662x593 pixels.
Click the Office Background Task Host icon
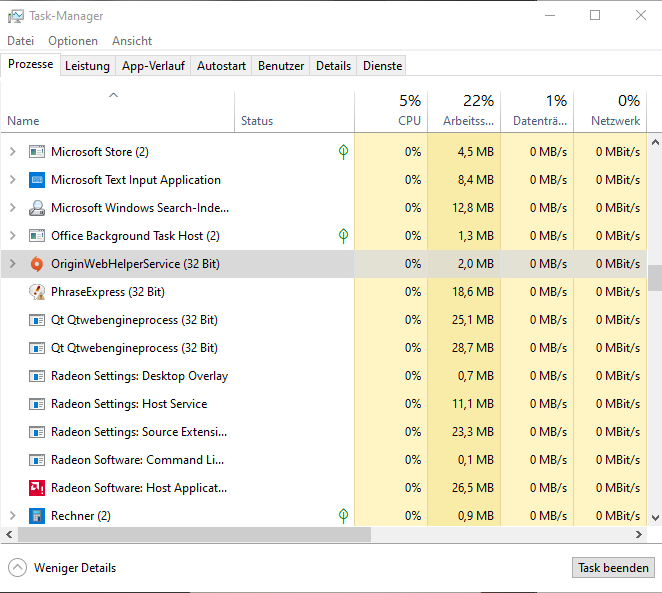[37, 236]
